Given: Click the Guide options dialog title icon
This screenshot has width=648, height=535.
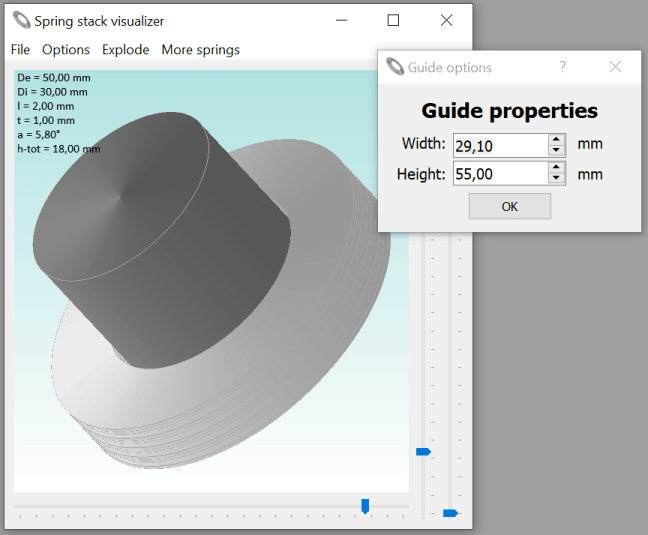Looking at the screenshot, I should pyautogui.click(x=395, y=67).
